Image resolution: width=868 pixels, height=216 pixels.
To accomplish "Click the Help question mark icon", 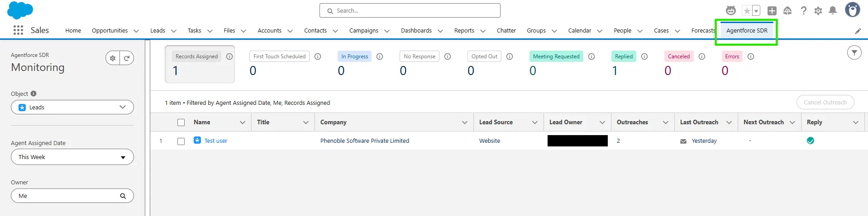I will 803,10.
